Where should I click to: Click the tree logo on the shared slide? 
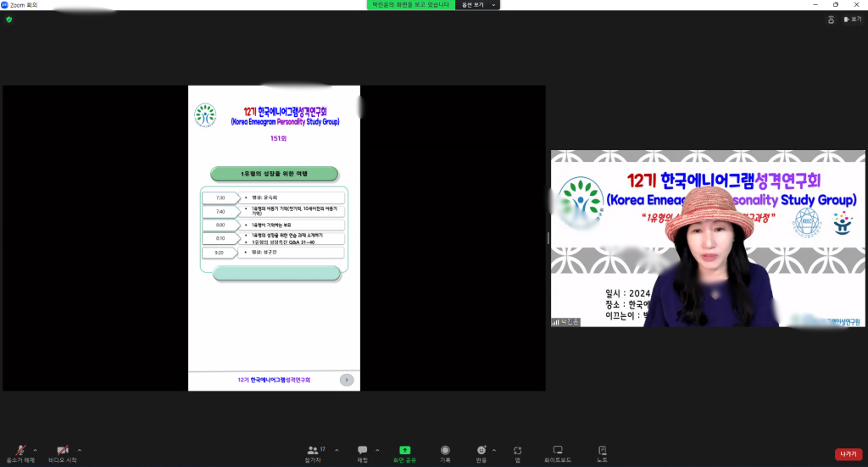pyautogui.click(x=205, y=115)
